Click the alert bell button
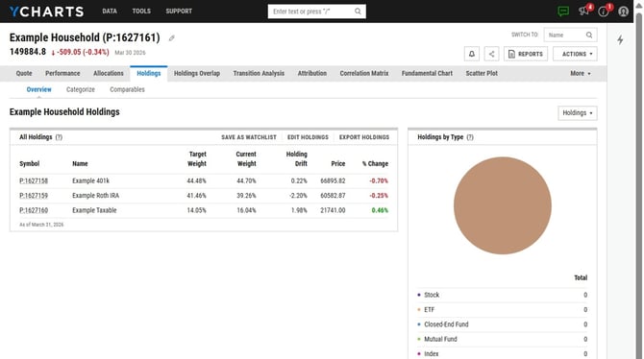Image resolution: width=644 pixels, height=359 pixels. (x=472, y=54)
